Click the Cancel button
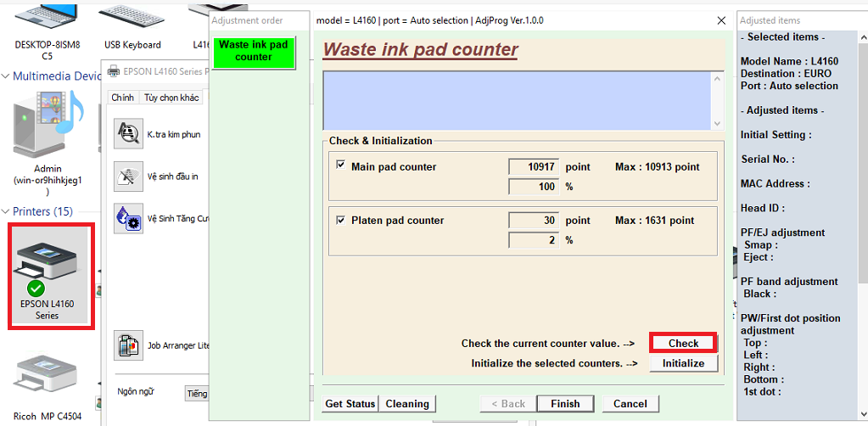 pos(630,404)
